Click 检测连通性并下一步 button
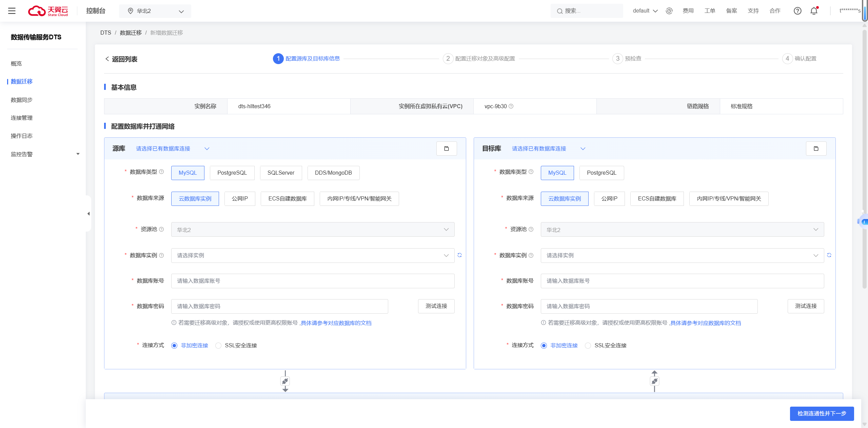 (822, 413)
